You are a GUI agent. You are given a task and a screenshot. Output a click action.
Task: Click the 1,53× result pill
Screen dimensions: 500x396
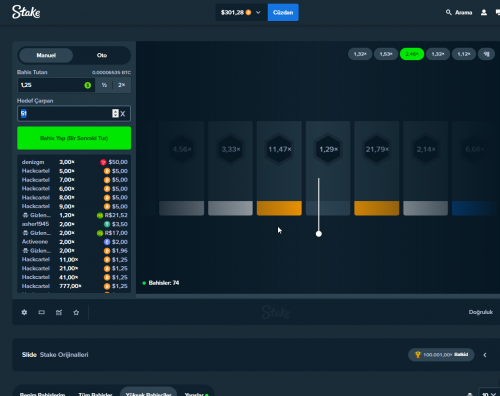coord(386,54)
